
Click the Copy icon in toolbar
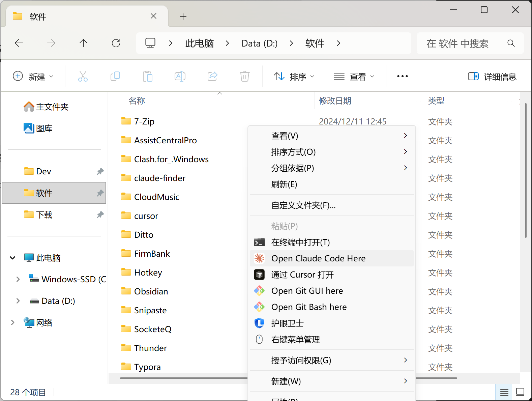pyautogui.click(x=115, y=76)
